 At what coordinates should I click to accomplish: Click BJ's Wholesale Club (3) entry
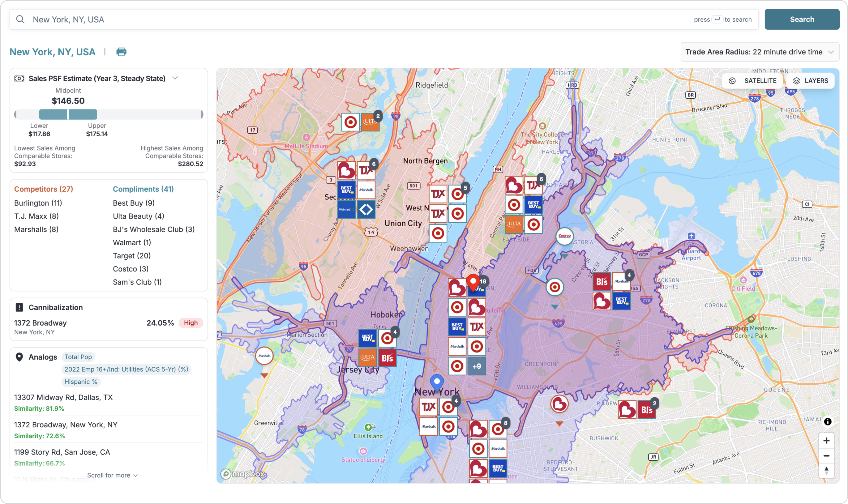pyautogui.click(x=154, y=229)
